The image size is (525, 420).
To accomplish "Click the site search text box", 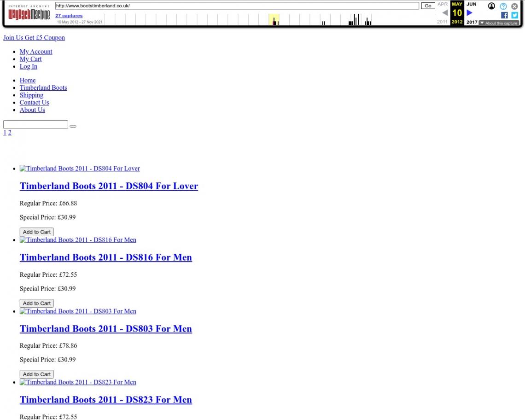I will click(35, 125).
